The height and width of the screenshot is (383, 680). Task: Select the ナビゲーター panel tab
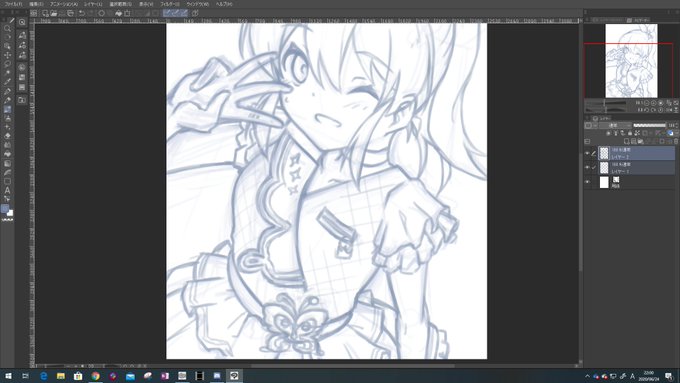tap(638, 20)
